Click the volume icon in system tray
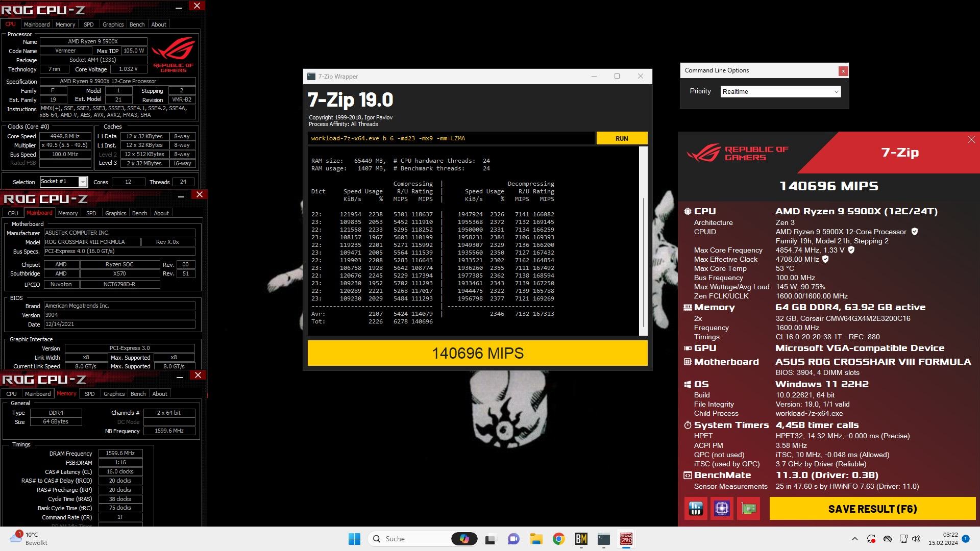980x551 pixels. (916, 539)
